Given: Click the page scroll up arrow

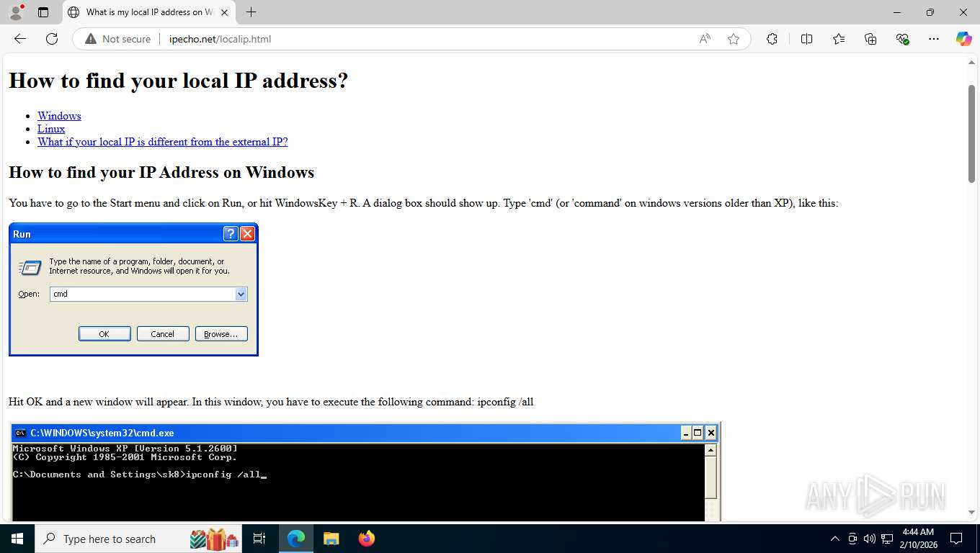Looking at the screenshot, I should tap(971, 63).
